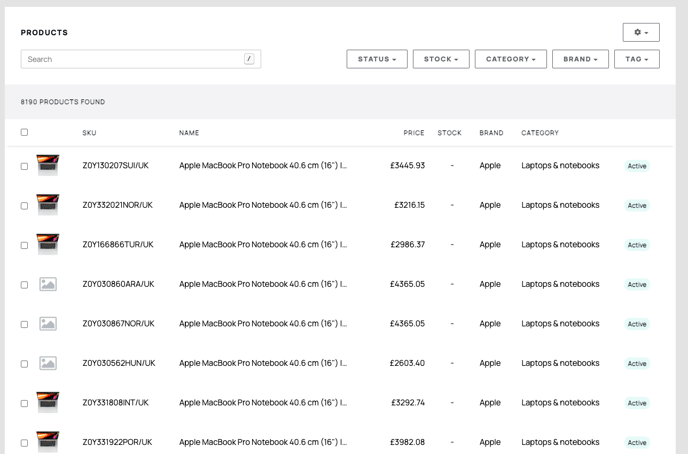Check the box for Z0Y030562HUN/UK
688x454 pixels.
click(24, 364)
